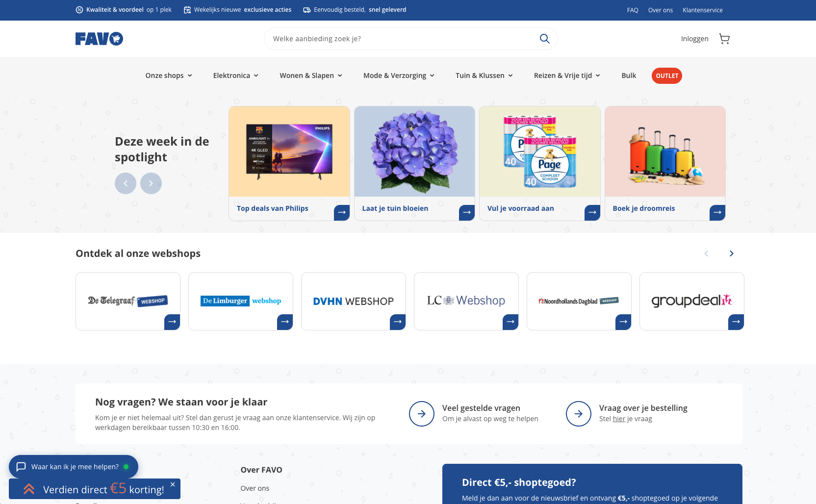Click arrow on Laat je tuin bloeien
Screen dimensions: 816x504
click(x=467, y=213)
